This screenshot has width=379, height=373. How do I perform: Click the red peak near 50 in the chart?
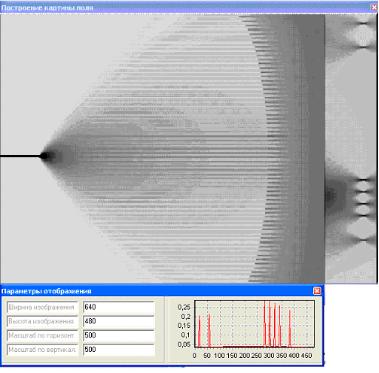(x=209, y=330)
